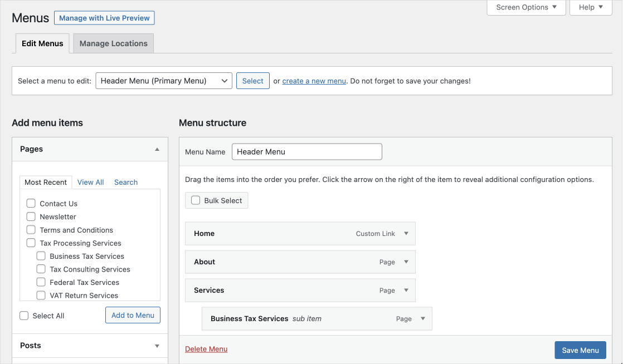Open Screen Options dropdown
623x364 pixels.
526,7
